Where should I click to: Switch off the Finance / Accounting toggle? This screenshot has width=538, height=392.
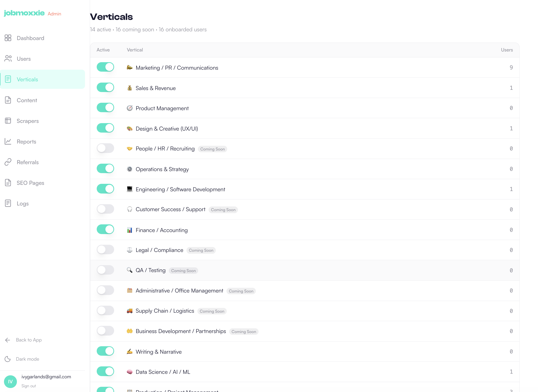point(105,229)
